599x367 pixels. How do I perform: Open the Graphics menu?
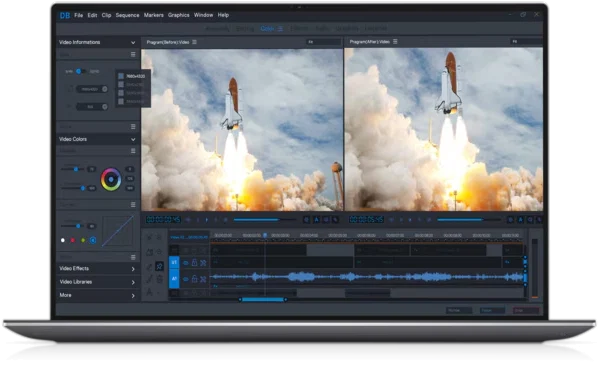(178, 15)
